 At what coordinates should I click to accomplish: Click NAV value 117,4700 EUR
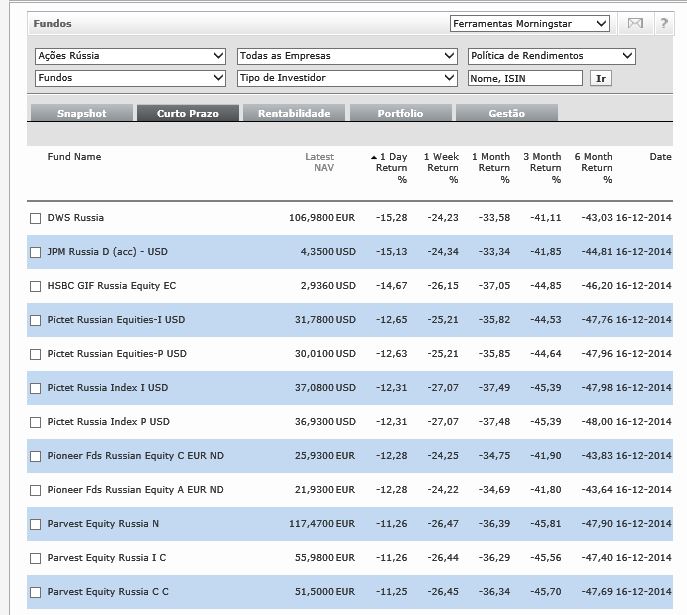pyautogui.click(x=322, y=523)
